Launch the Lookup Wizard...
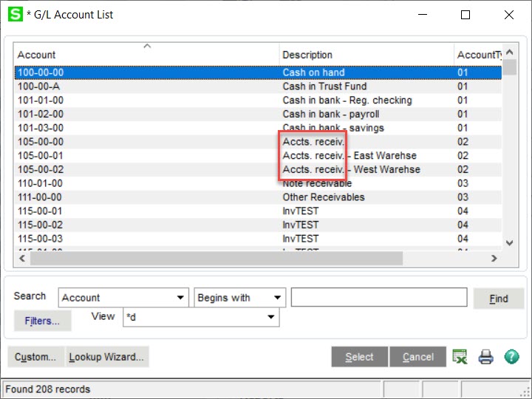The image size is (532, 399). tap(106, 357)
